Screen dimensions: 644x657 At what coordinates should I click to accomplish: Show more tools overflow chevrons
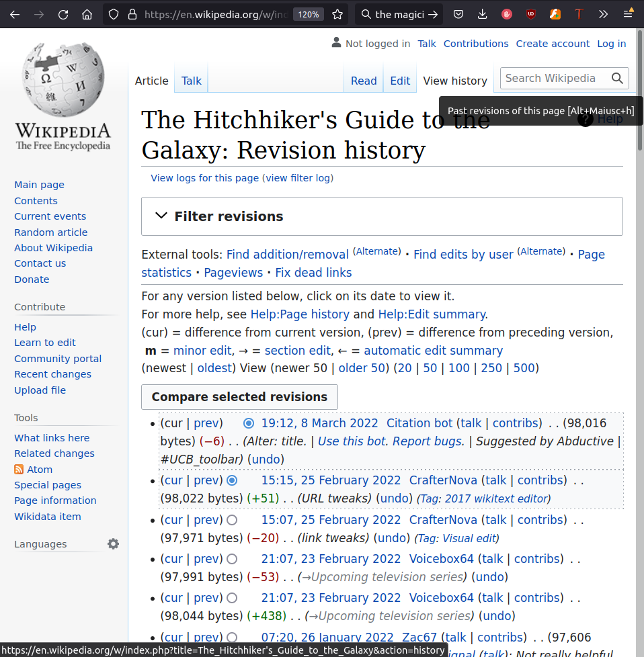603,15
